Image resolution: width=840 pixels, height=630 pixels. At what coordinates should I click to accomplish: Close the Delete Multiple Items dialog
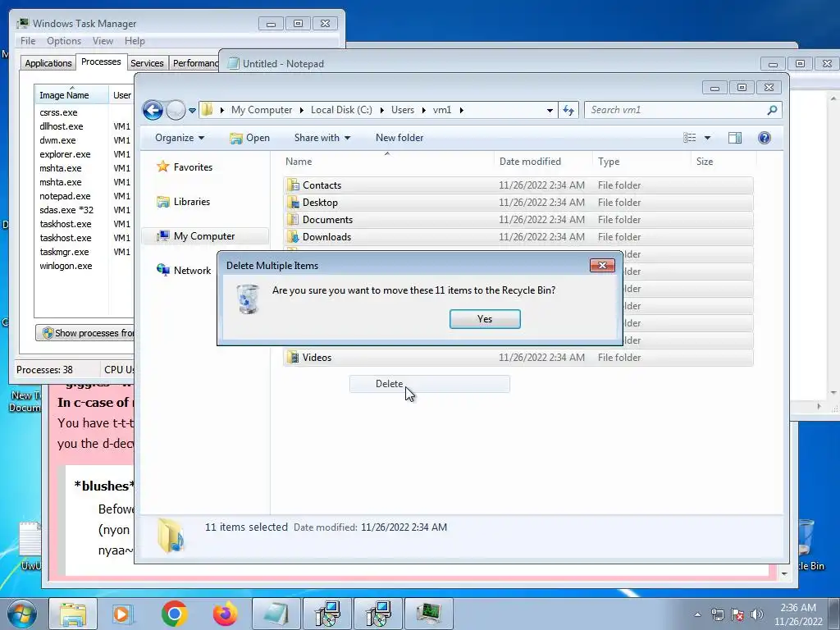point(602,266)
